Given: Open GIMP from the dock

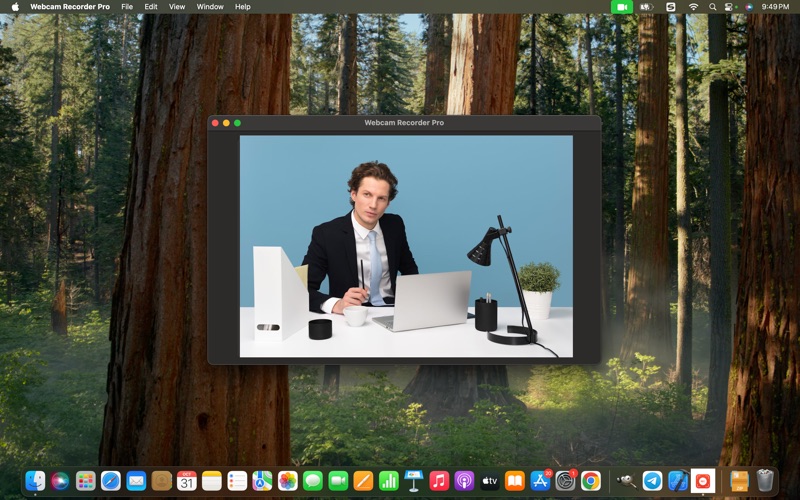Looking at the screenshot, I should (627, 480).
